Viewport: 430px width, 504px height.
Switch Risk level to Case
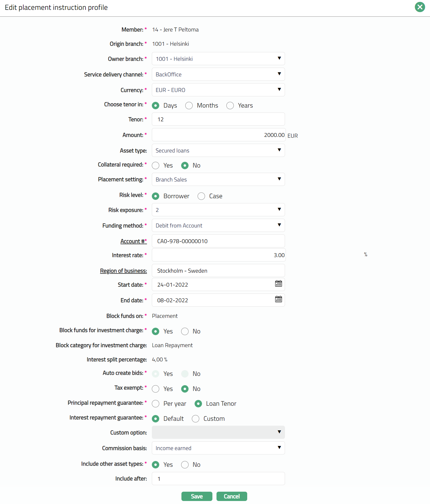[201, 196]
